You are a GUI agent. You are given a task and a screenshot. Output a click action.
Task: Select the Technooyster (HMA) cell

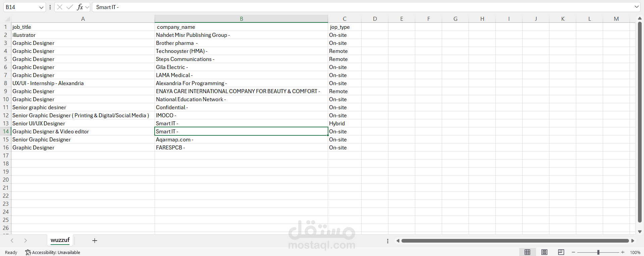pos(241,51)
